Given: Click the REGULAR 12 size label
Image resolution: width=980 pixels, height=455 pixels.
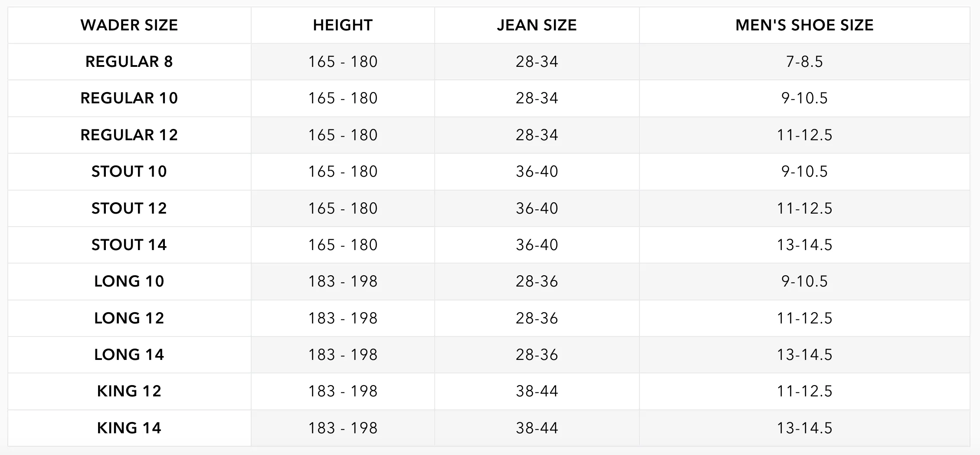Looking at the screenshot, I should pyautogui.click(x=129, y=135).
